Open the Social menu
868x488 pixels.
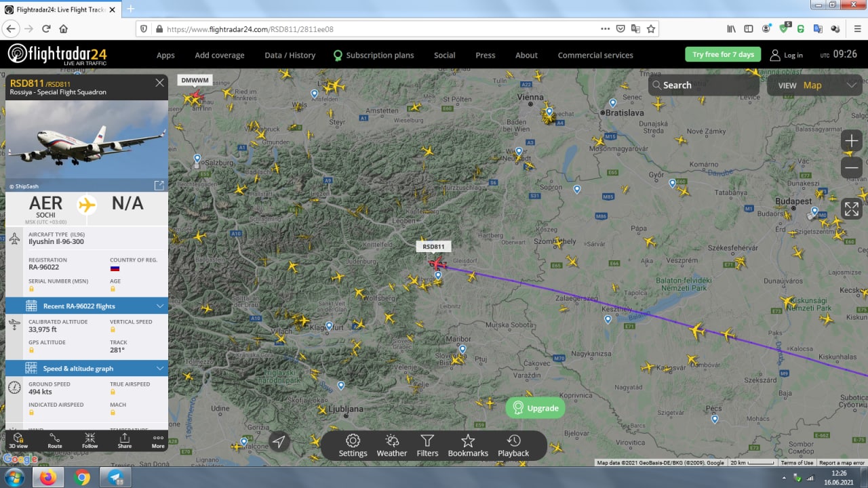(445, 56)
